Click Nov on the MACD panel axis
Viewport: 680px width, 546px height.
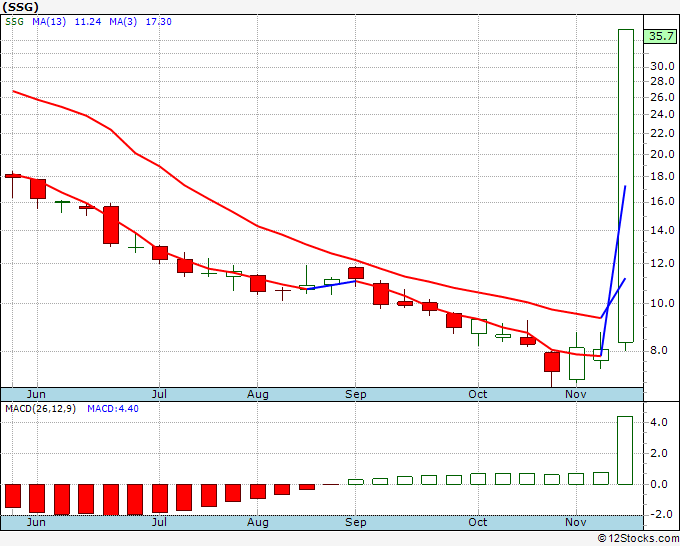[x=575, y=522]
